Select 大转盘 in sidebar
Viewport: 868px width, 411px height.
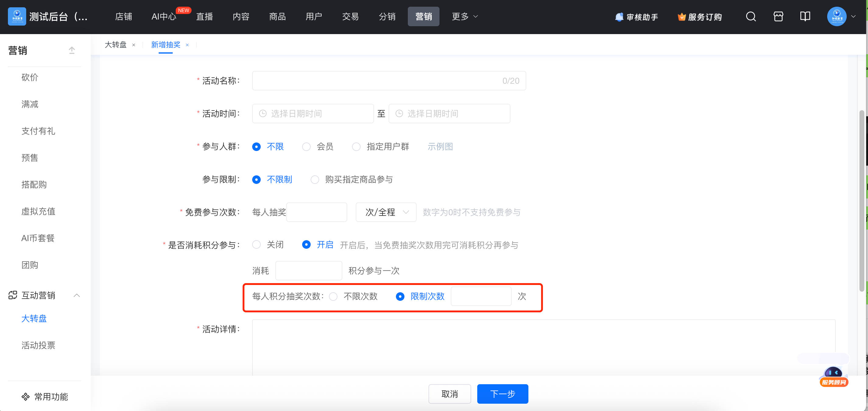tap(34, 318)
